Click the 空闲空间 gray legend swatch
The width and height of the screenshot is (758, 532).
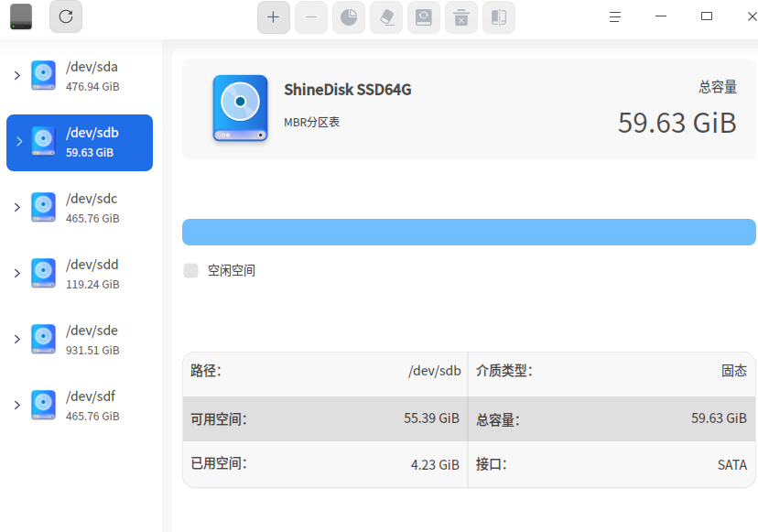(x=191, y=271)
